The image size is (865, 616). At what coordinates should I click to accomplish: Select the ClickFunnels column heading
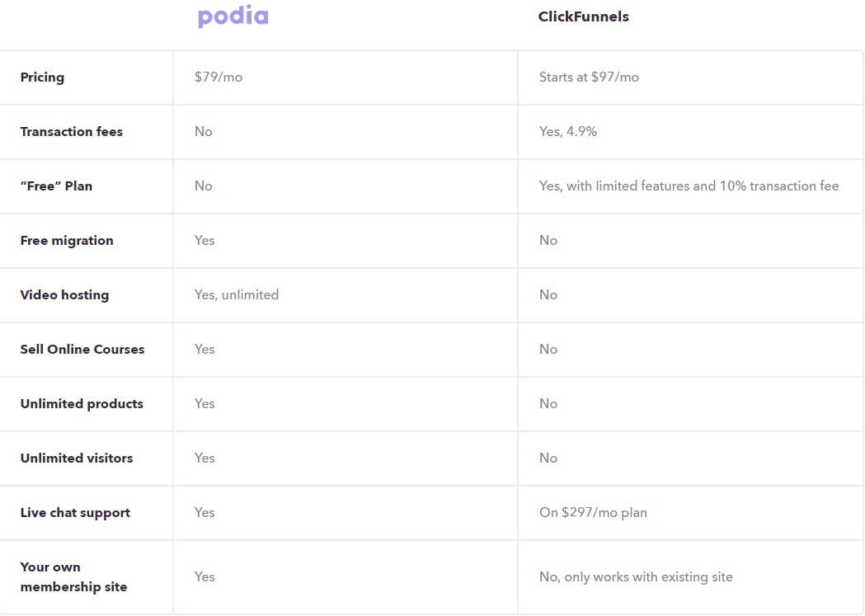tap(583, 16)
